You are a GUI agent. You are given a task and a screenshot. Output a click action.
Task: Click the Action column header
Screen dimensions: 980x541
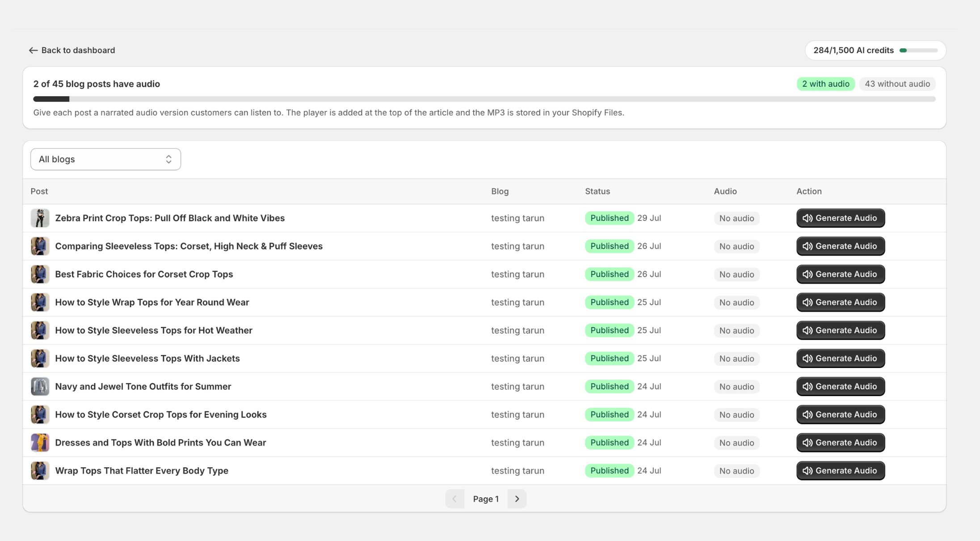click(x=809, y=191)
